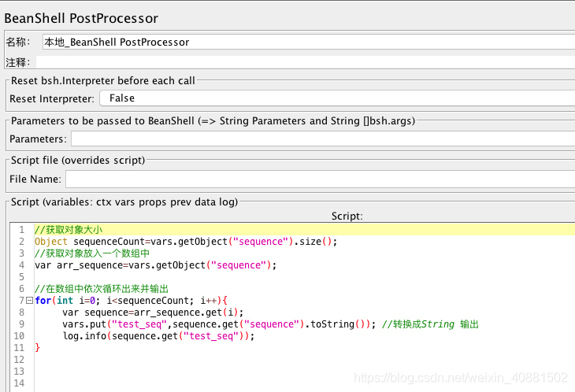Click the Parameters input field
This screenshot has width=575, height=392.
[x=323, y=139]
